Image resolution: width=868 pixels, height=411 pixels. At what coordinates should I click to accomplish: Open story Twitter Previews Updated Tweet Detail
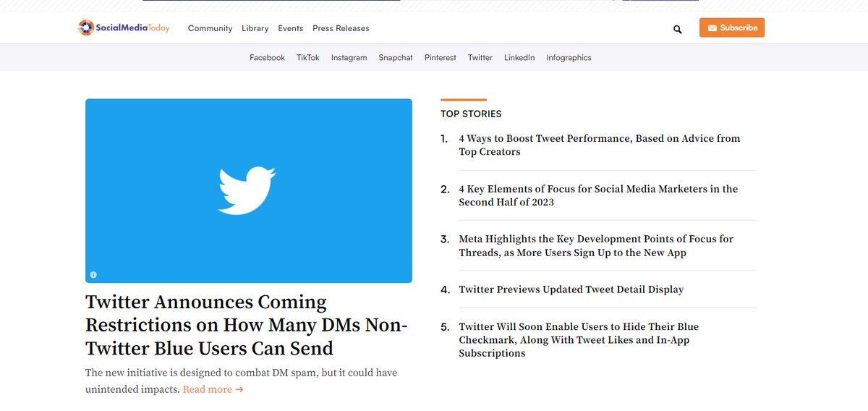[x=571, y=289]
